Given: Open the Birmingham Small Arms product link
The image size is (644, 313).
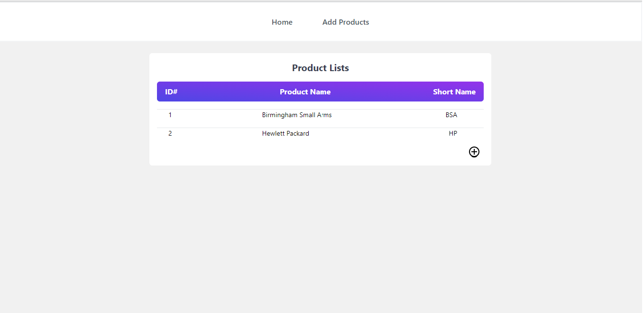Looking at the screenshot, I should pos(297,115).
